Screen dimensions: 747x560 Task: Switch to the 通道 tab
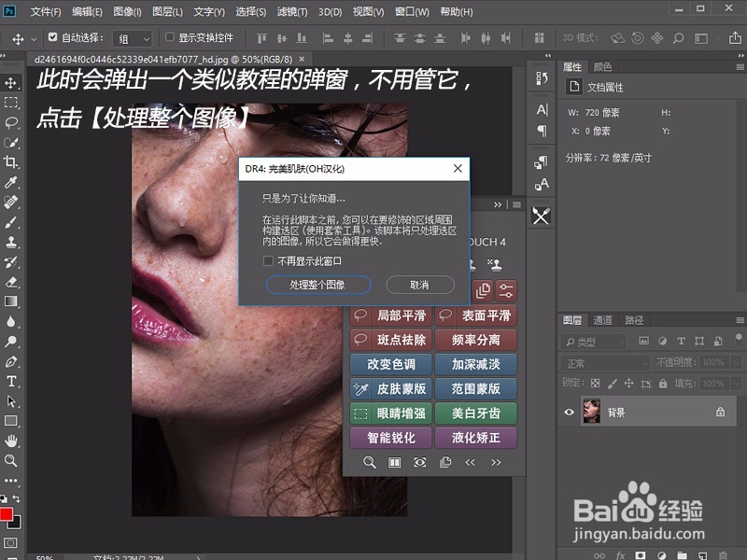[x=602, y=320]
